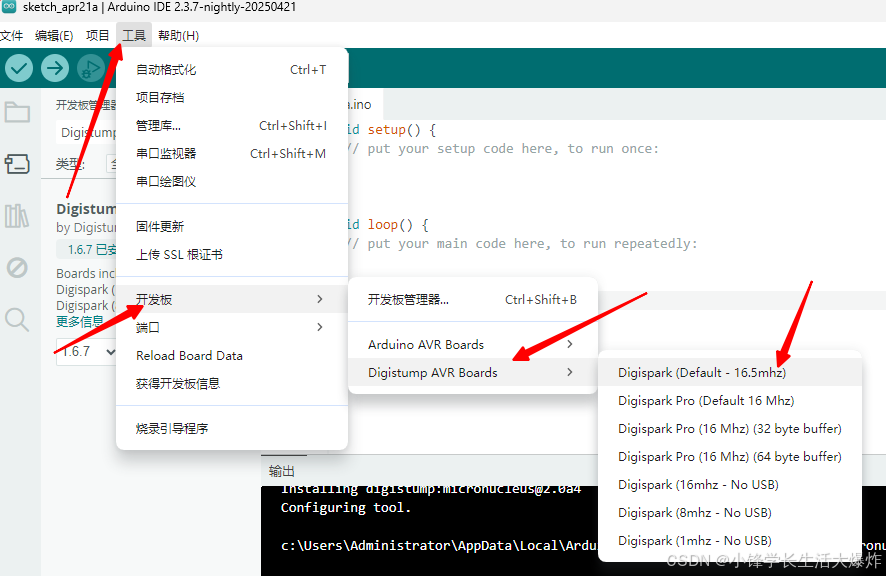Select Digispark (16mhz - No USB)
Image resolution: width=886 pixels, height=576 pixels.
point(729,484)
